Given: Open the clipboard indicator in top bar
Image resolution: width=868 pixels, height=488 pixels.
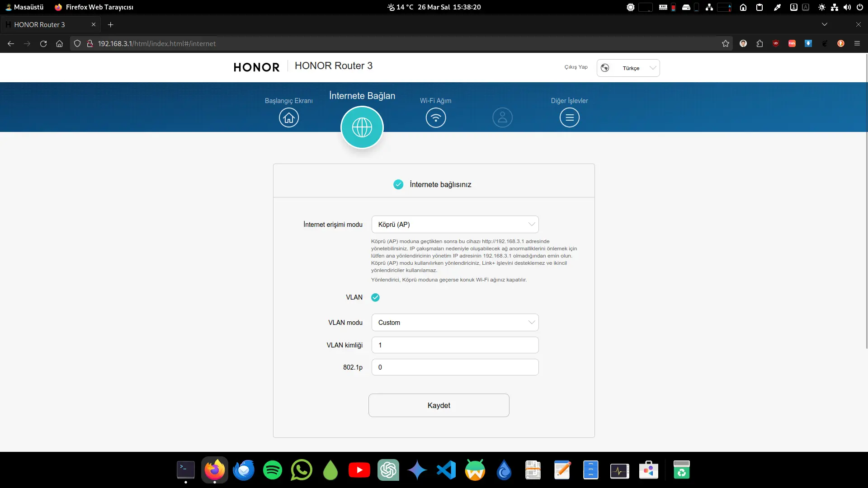Looking at the screenshot, I should click(759, 7).
